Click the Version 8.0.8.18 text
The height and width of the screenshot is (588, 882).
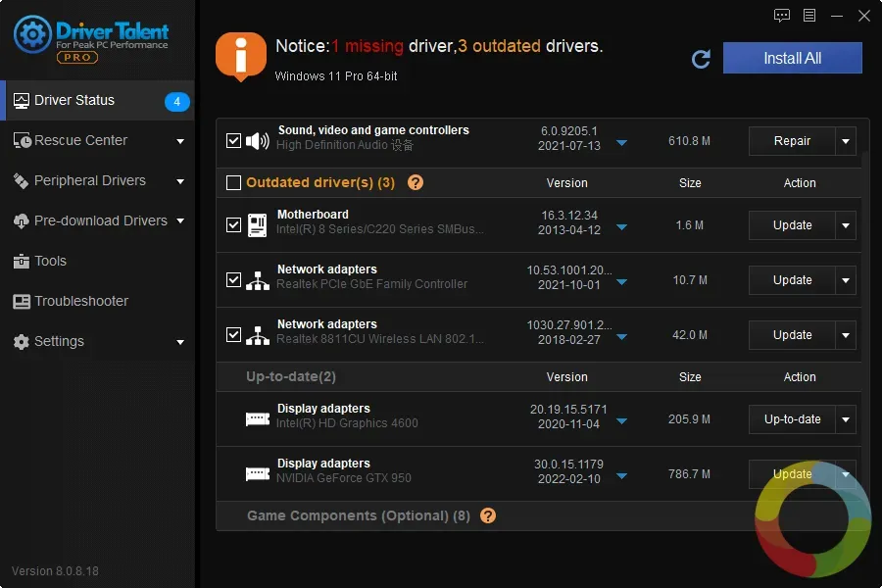click(55, 571)
